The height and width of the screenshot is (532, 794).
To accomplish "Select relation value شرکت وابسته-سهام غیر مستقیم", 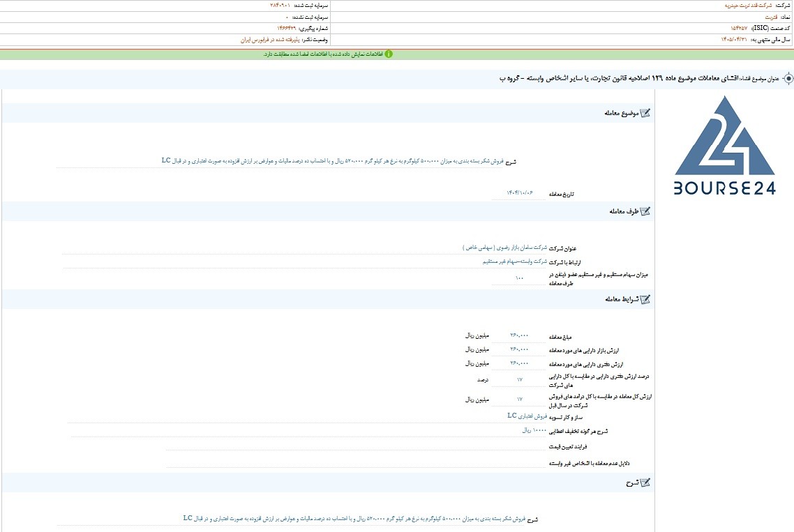I will [x=514, y=261].
